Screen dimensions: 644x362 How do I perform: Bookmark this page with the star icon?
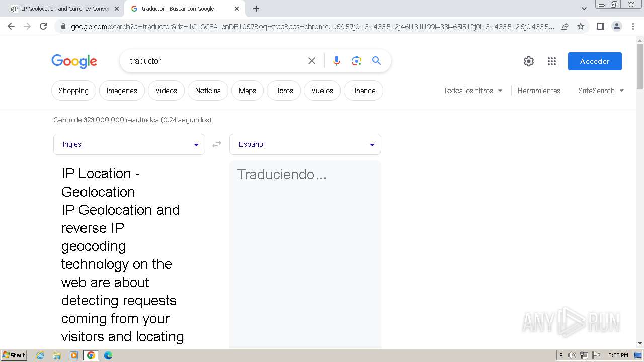click(581, 26)
